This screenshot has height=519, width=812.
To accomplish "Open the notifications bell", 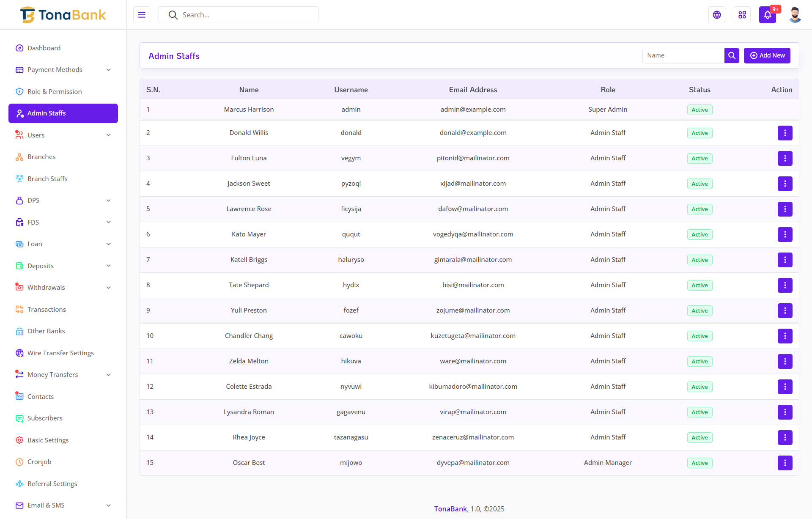I will coord(767,15).
